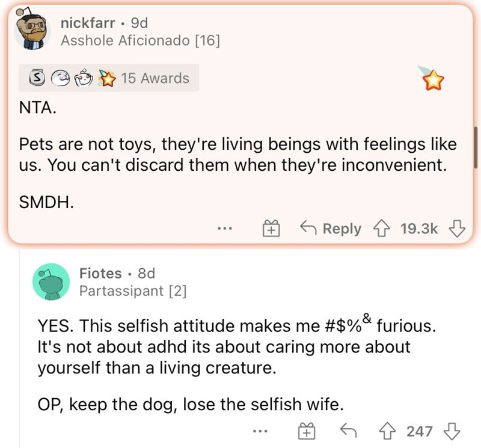Give award to Fiotes' comment
481x448 pixels.
click(x=307, y=431)
